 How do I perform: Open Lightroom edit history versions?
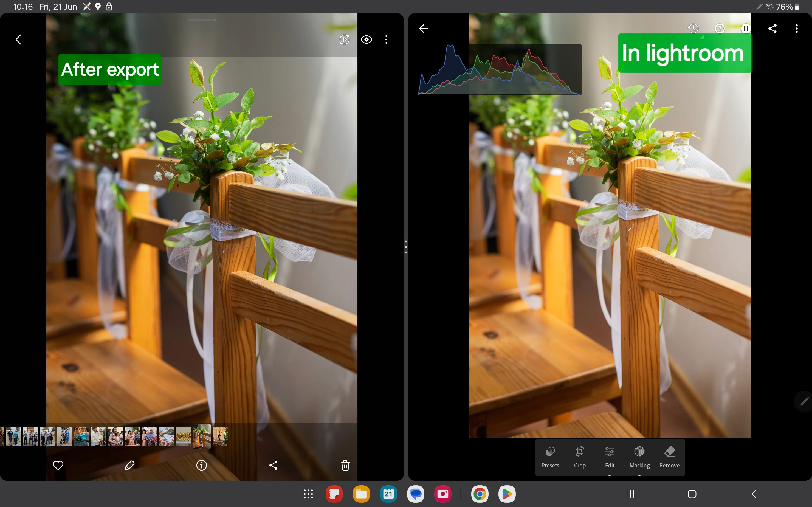point(693,29)
